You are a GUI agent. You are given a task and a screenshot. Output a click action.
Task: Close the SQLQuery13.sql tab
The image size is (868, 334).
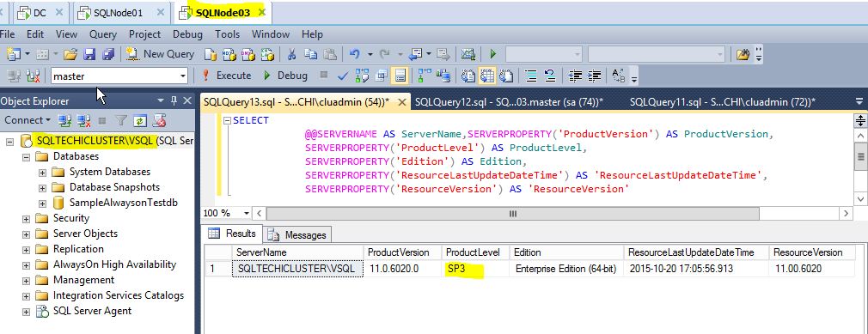[402, 102]
